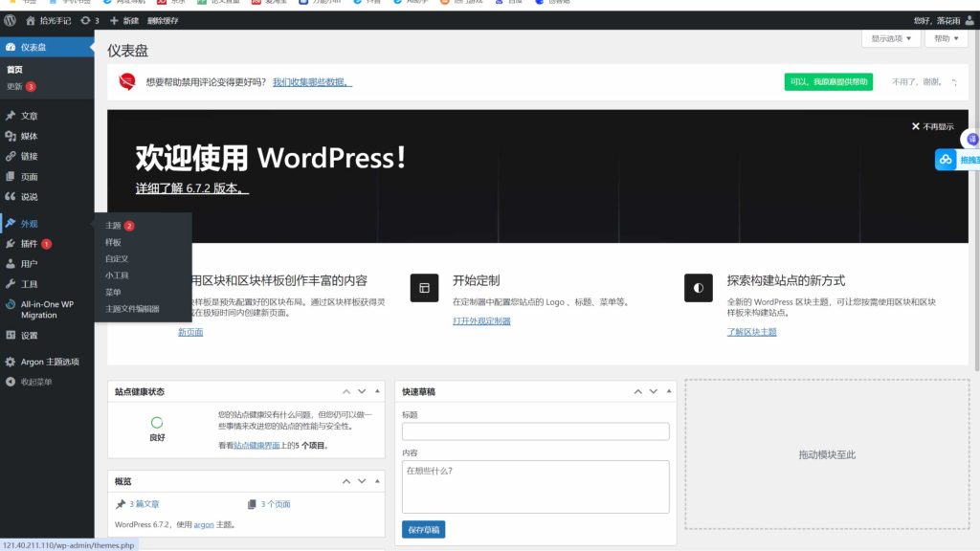Open the updates icon in admin bar
Viewport: 980px width, 551px height.
point(87,20)
